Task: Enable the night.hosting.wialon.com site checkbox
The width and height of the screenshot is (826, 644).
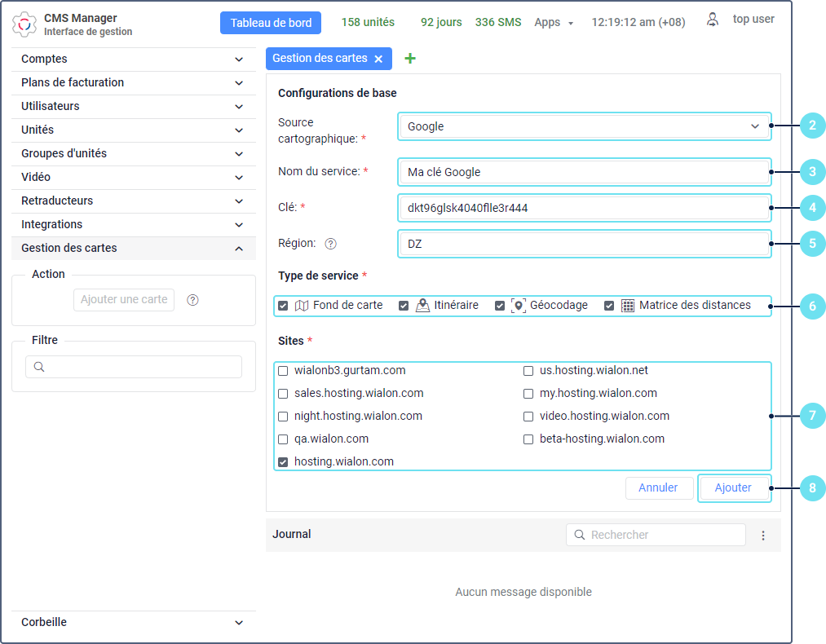Action: [x=283, y=417]
